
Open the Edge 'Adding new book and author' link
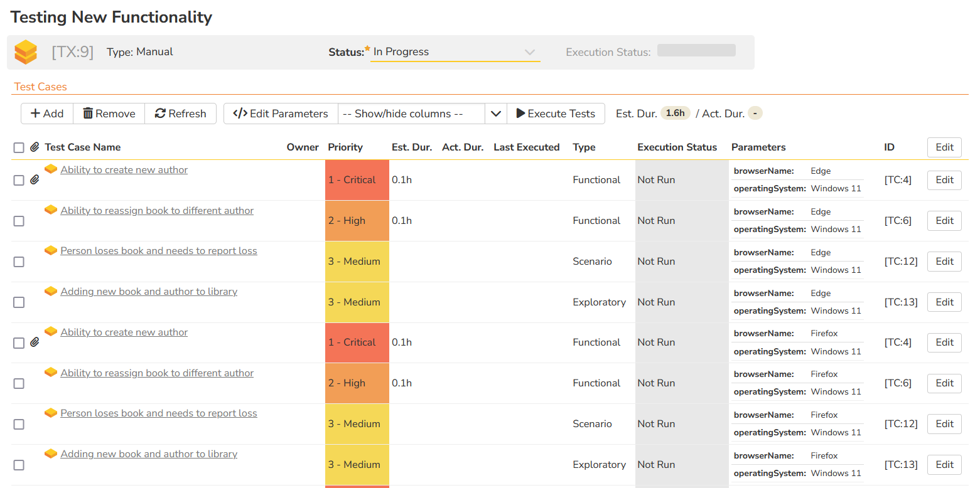[149, 292]
